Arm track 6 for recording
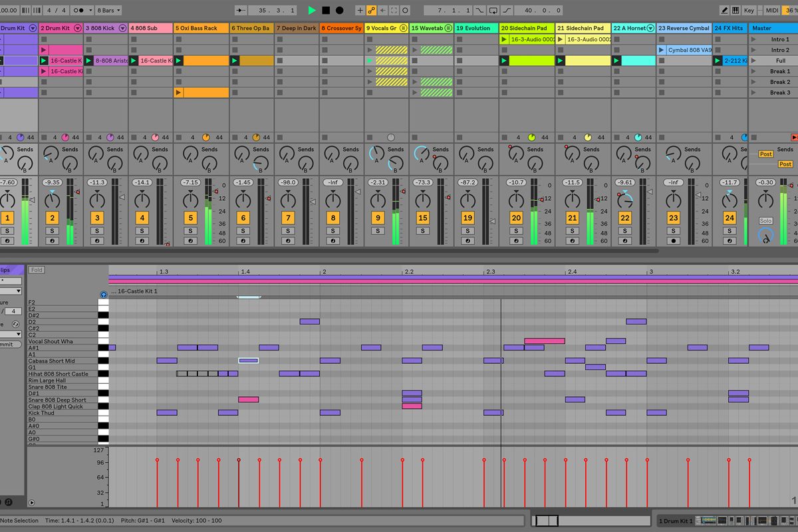 243,241
